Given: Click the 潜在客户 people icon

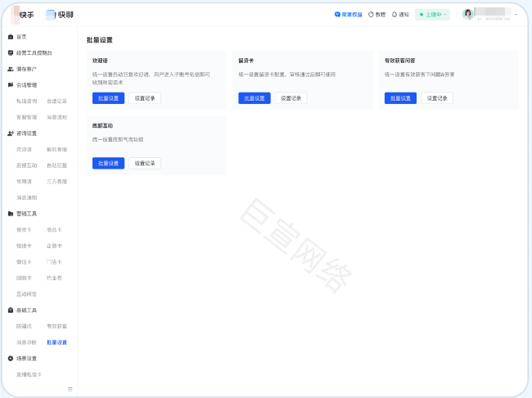Looking at the screenshot, I should [11, 69].
